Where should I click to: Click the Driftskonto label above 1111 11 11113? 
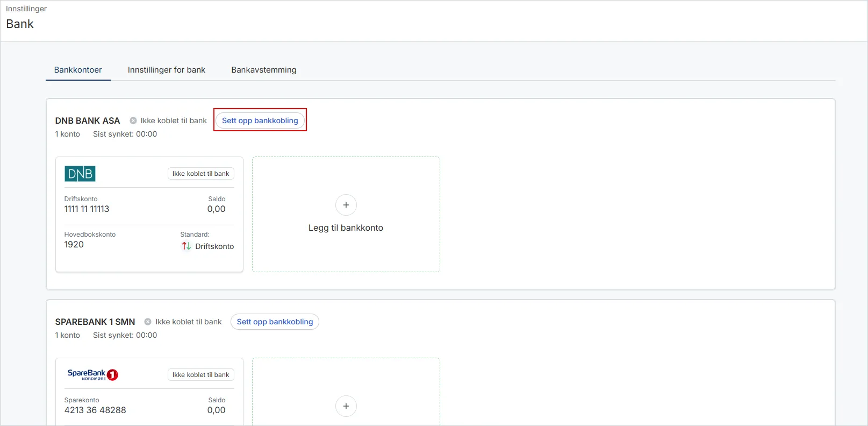pos(81,199)
